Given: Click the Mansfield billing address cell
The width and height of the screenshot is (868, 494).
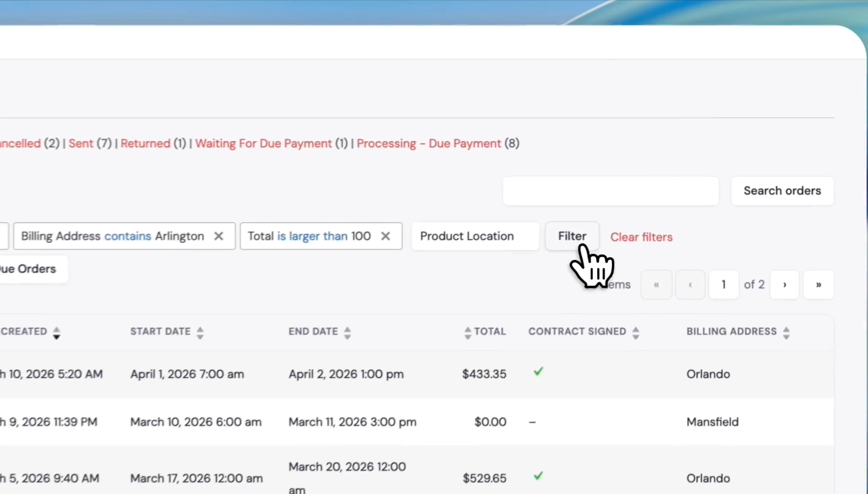Looking at the screenshot, I should [x=713, y=422].
